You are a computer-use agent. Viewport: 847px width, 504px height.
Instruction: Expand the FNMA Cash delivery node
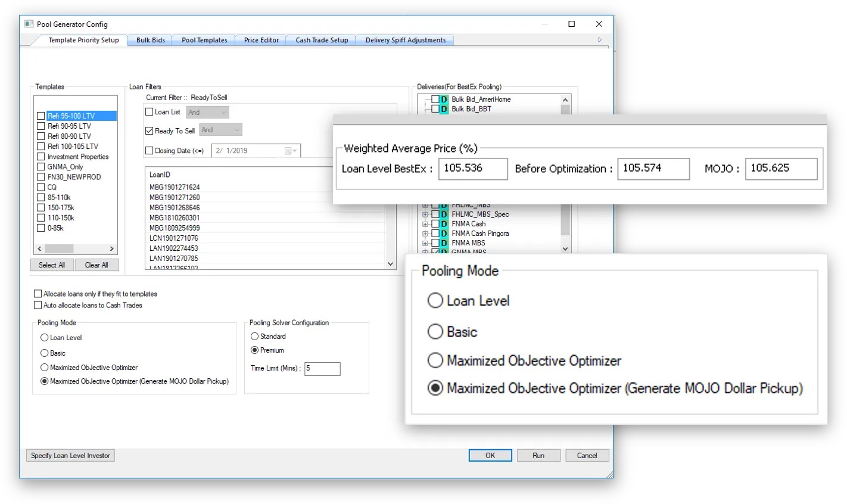(425, 224)
